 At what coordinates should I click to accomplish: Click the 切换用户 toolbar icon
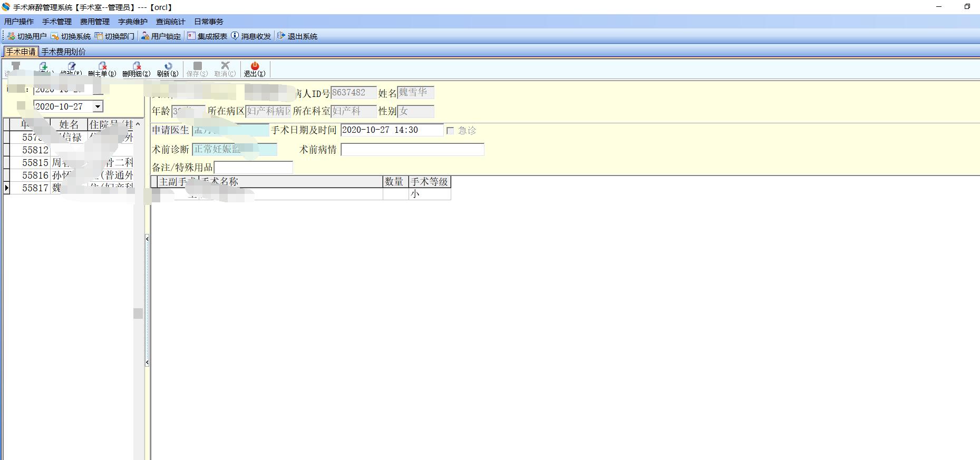point(11,36)
